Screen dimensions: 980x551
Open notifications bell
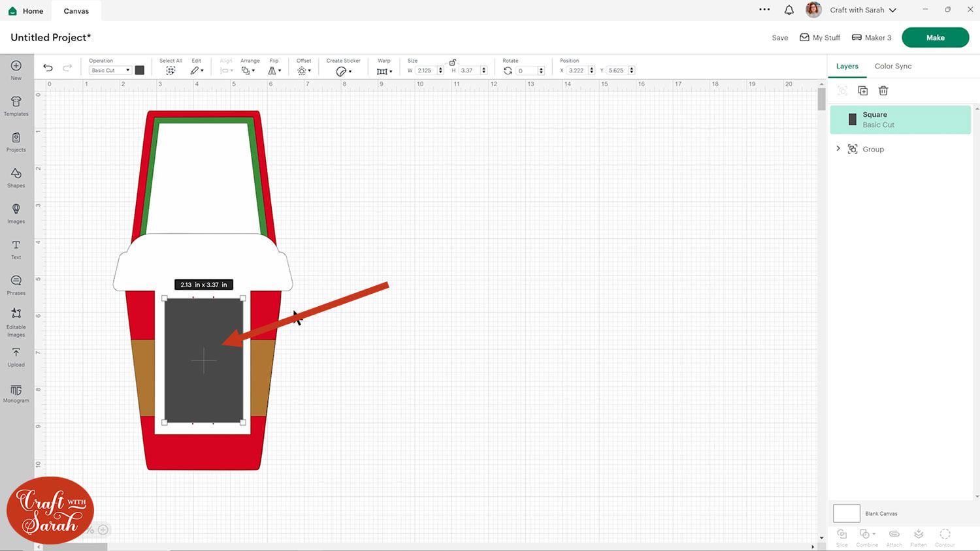(789, 10)
